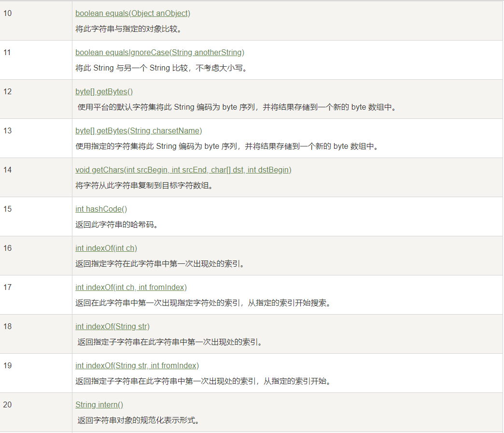Open the byte[] getBytes() link without parameters
The image size is (504, 433).
104,91
